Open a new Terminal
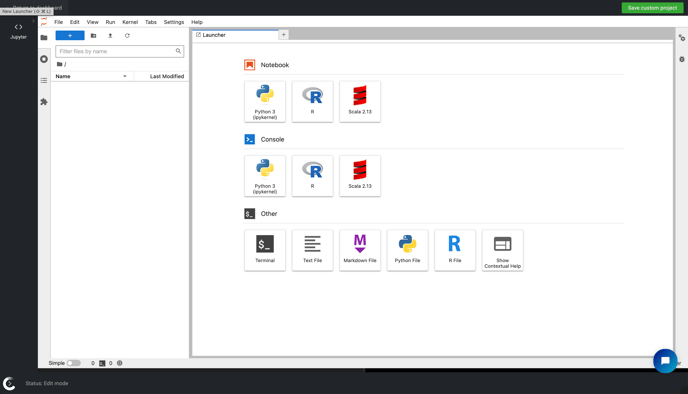The height and width of the screenshot is (394, 688). tap(265, 250)
